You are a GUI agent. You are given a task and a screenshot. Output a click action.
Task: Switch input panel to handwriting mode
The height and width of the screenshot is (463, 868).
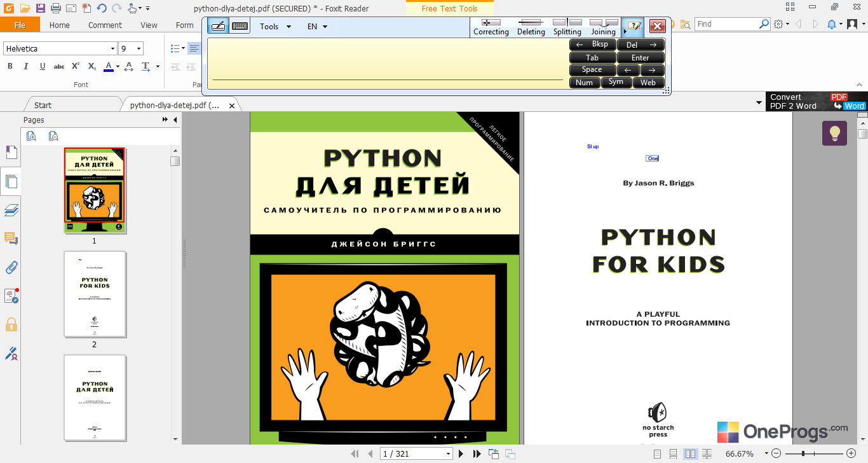click(218, 26)
